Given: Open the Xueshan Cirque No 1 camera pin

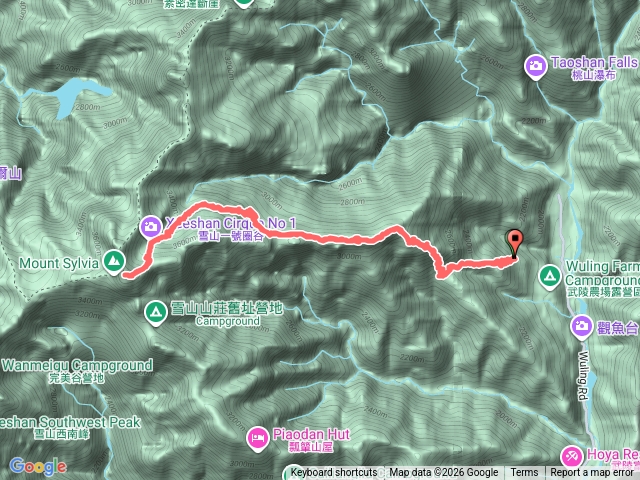Looking at the screenshot, I should click(x=151, y=227).
